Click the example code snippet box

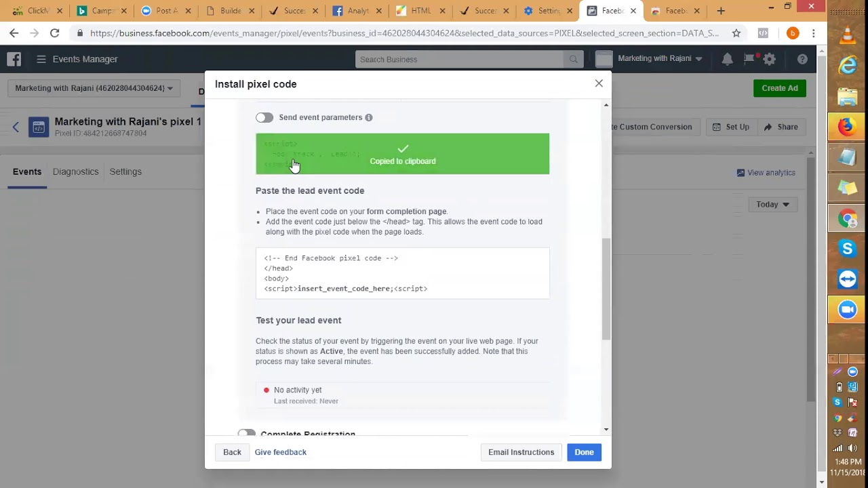click(x=402, y=273)
